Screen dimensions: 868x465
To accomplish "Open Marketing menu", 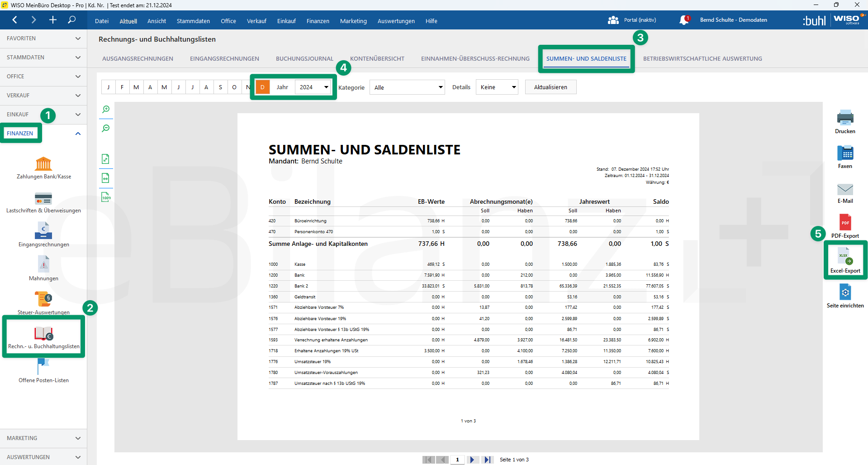I will click(x=353, y=21).
